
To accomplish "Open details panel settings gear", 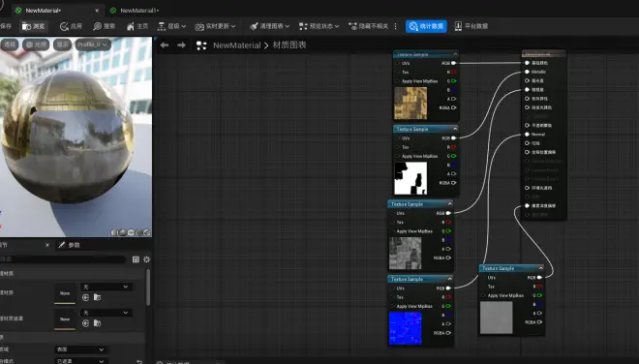I will pyautogui.click(x=147, y=259).
